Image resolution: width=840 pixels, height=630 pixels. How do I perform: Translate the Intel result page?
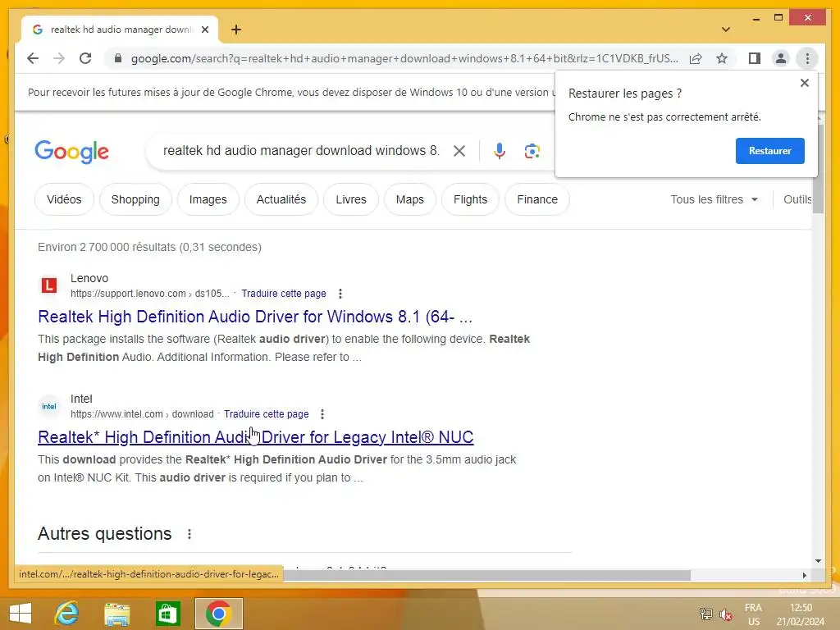point(267,414)
